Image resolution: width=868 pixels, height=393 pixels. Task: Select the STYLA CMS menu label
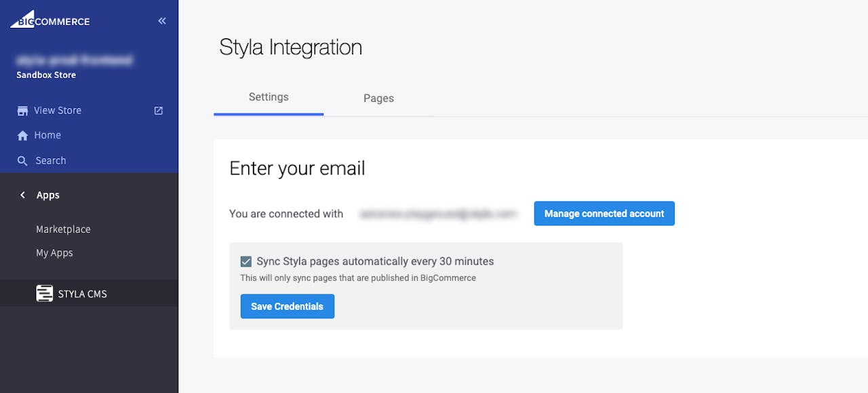pos(83,294)
